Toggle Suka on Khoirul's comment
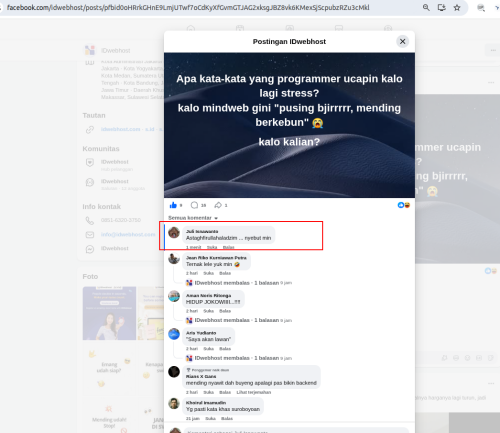This screenshot has height=433, width=500. [x=210, y=418]
